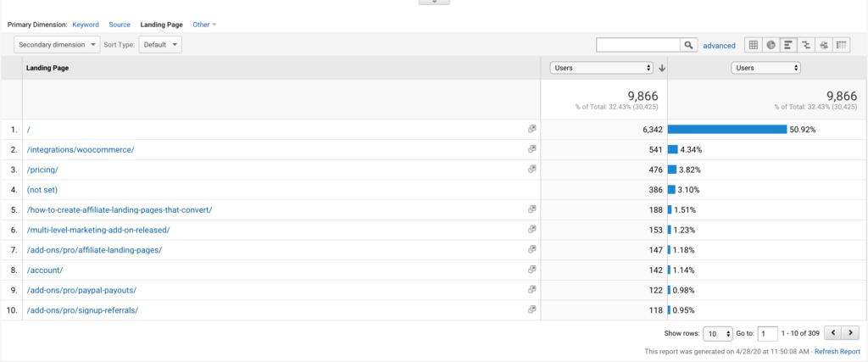Viewport: 868px width, 362px height.
Task: Switch to the pivot table view icon
Action: (842, 45)
